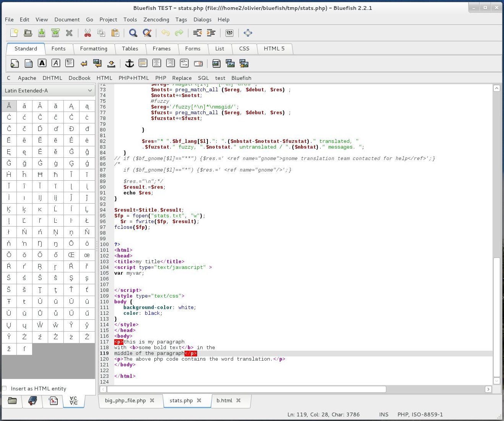504x421 pixels.
Task: Insert break and clear icon
Action: 97,63
